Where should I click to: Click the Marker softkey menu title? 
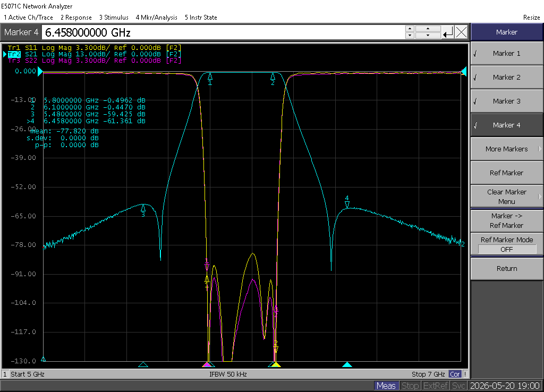tap(506, 32)
